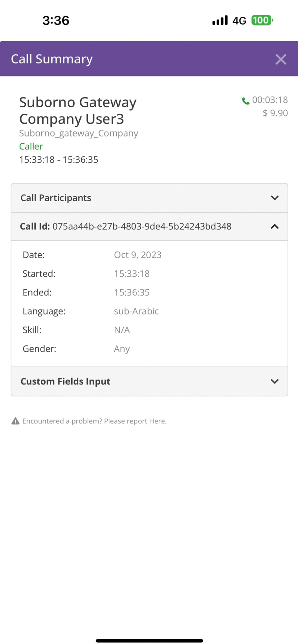
Task: Tap the home indicator bar
Action: (x=149, y=640)
